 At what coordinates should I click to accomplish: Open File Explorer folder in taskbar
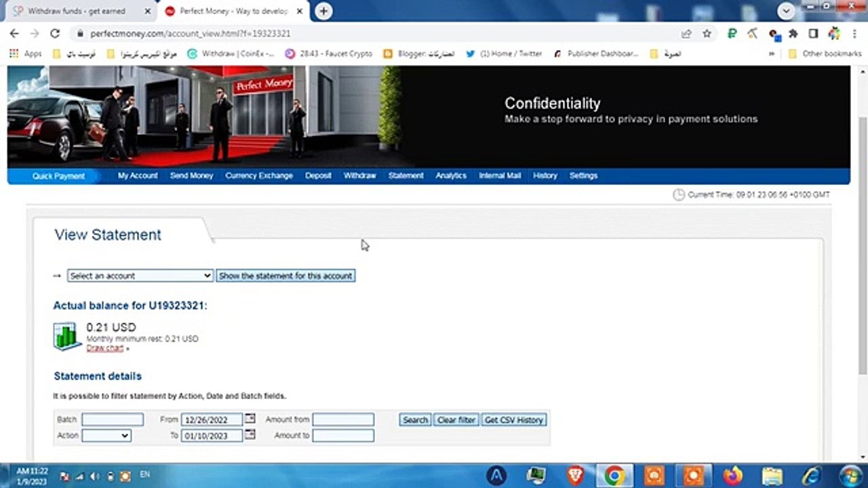pyautogui.click(x=772, y=475)
